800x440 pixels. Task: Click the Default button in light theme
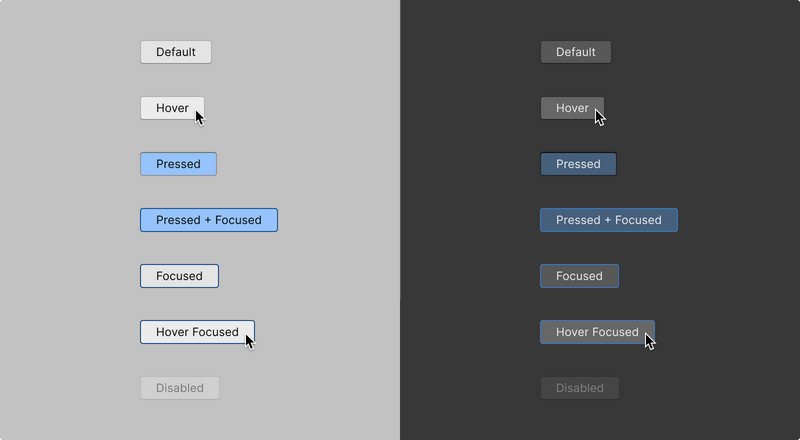click(176, 52)
